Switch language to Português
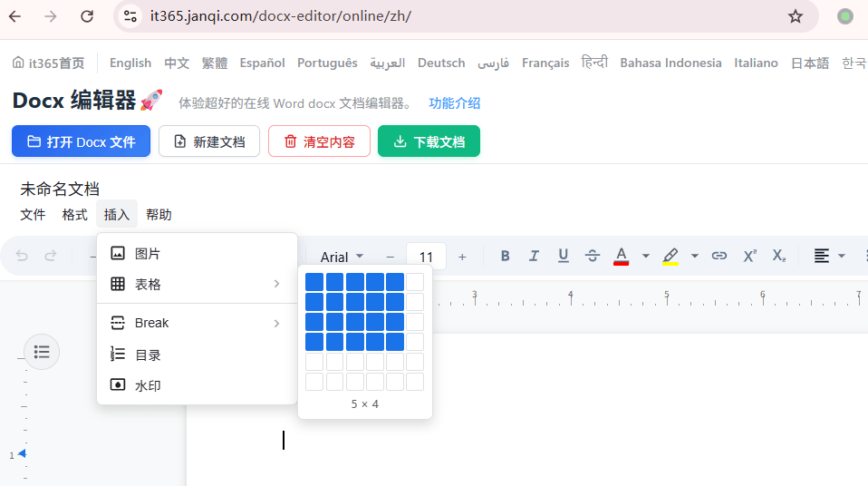Viewport: 868px width, 486px height. click(327, 63)
